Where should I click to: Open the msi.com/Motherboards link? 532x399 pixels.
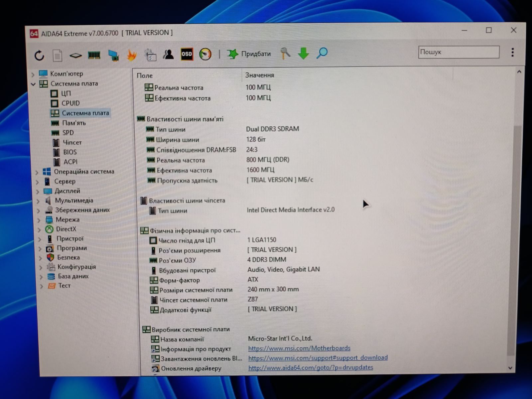(299, 348)
